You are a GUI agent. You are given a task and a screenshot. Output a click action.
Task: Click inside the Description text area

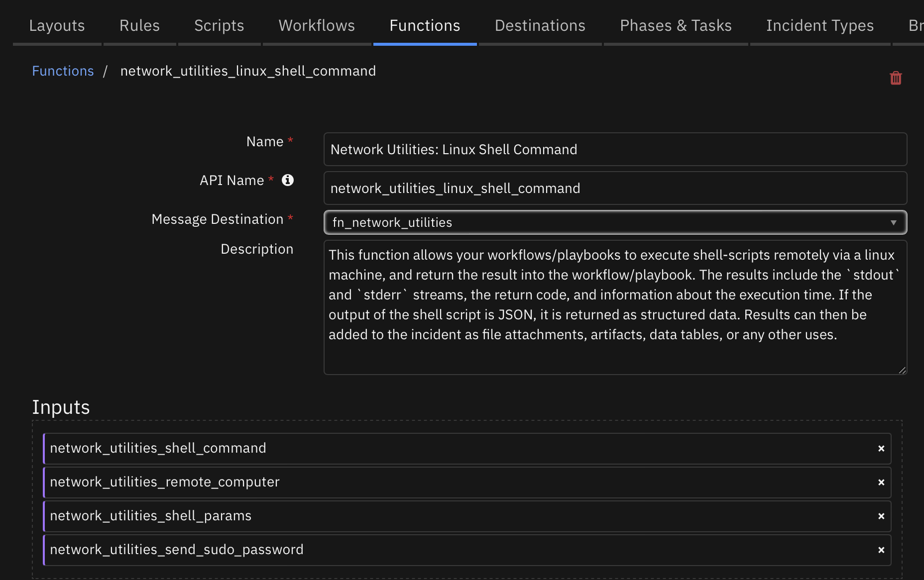pyautogui.click(x=615, y=307)
